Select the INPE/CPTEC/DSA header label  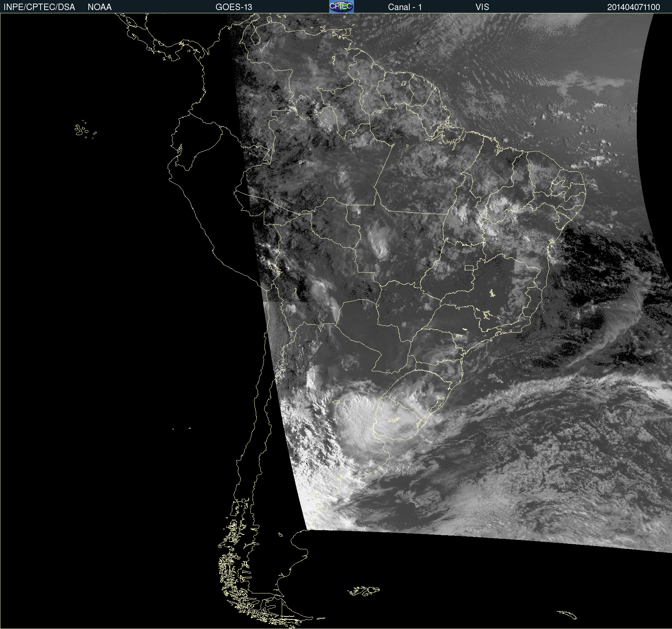click(x=39, y=7)
